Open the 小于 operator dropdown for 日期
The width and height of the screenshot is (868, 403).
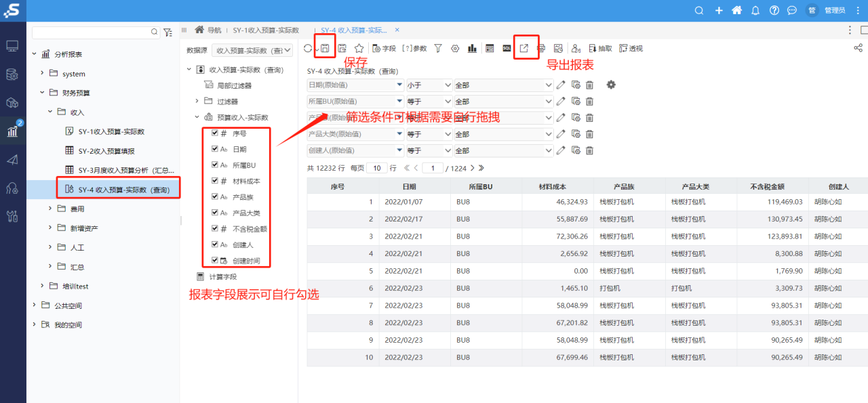pyautogui.click(x=429, y=85)
